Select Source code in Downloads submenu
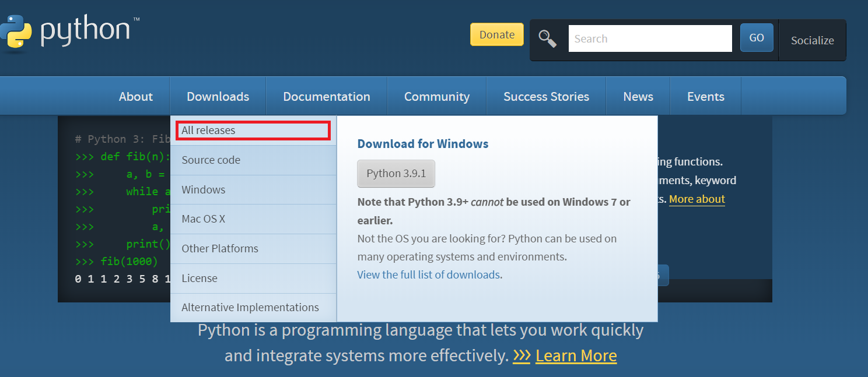Image resolution: width=868 pixels, height=377 pixels. click(x=253, y=160)
